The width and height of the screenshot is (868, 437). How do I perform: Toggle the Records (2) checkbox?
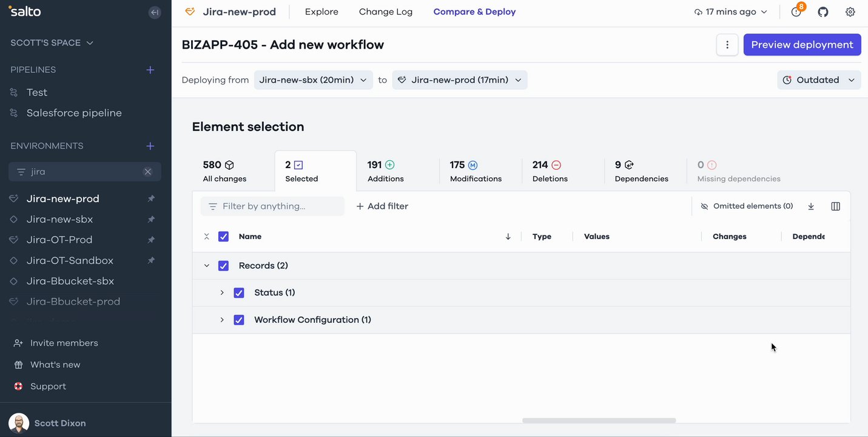point(223,266)
